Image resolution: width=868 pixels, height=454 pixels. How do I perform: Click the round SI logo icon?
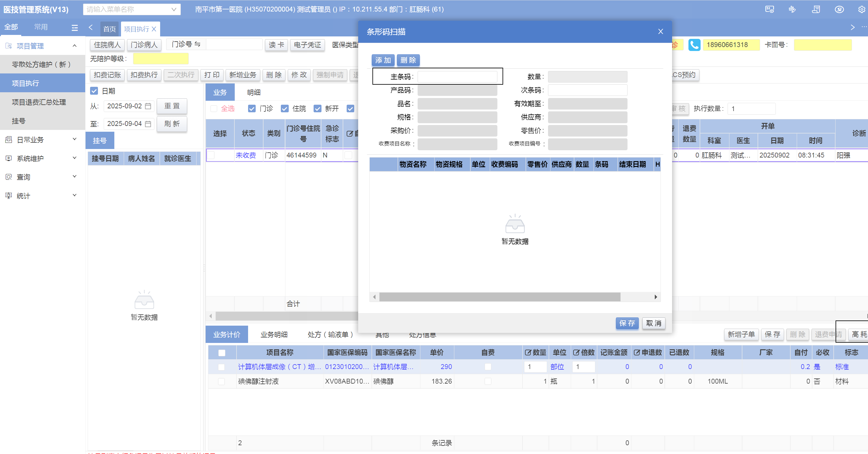tap(839, 9)
